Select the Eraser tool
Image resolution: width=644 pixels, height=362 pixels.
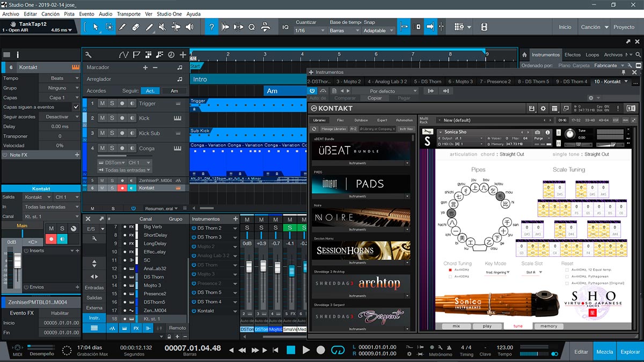[136, 27]
